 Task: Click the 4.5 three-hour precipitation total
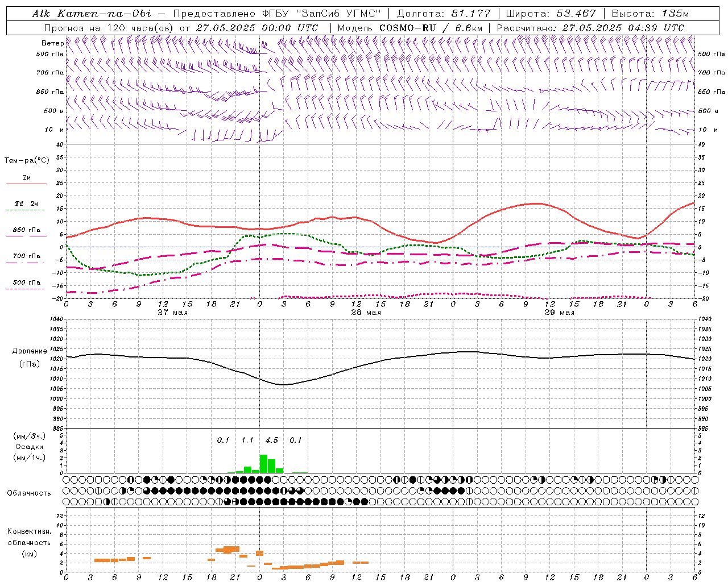point(272,440)
